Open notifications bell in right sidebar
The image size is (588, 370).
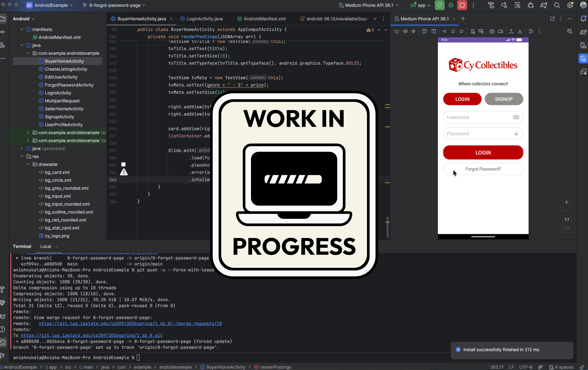point(583,19)
